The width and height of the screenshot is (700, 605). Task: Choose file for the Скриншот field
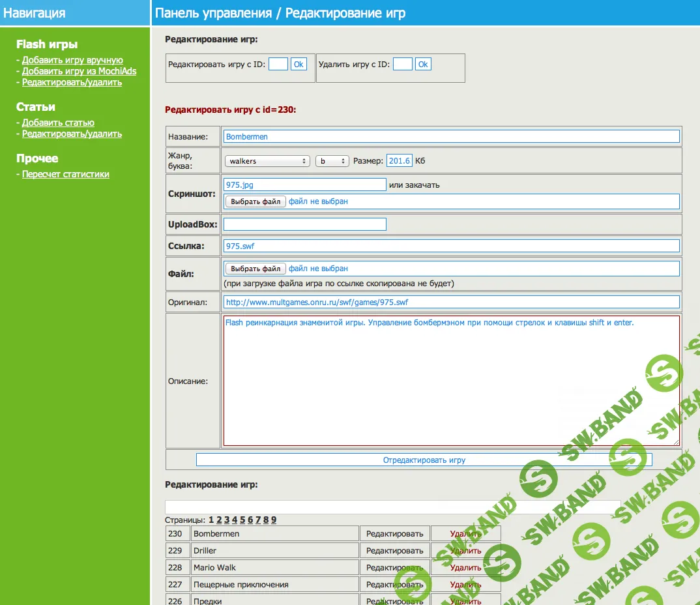[x=255, y=201]
